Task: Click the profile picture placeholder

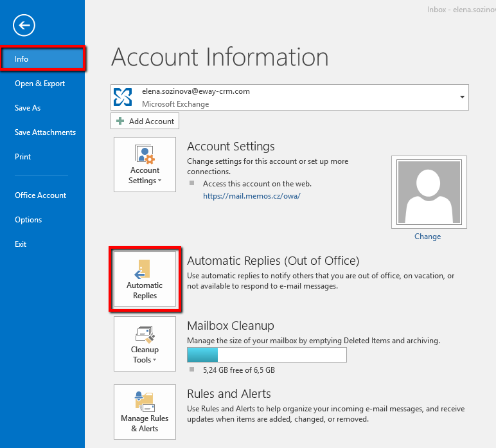Action: [x=429, y=192]
